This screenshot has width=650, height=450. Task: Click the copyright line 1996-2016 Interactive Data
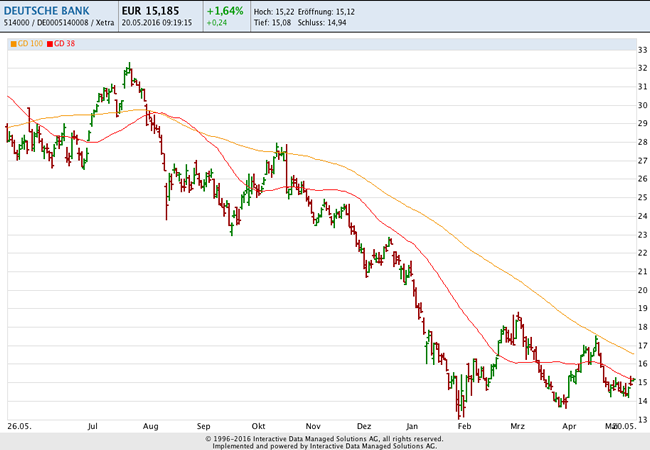tap(324, 439)
